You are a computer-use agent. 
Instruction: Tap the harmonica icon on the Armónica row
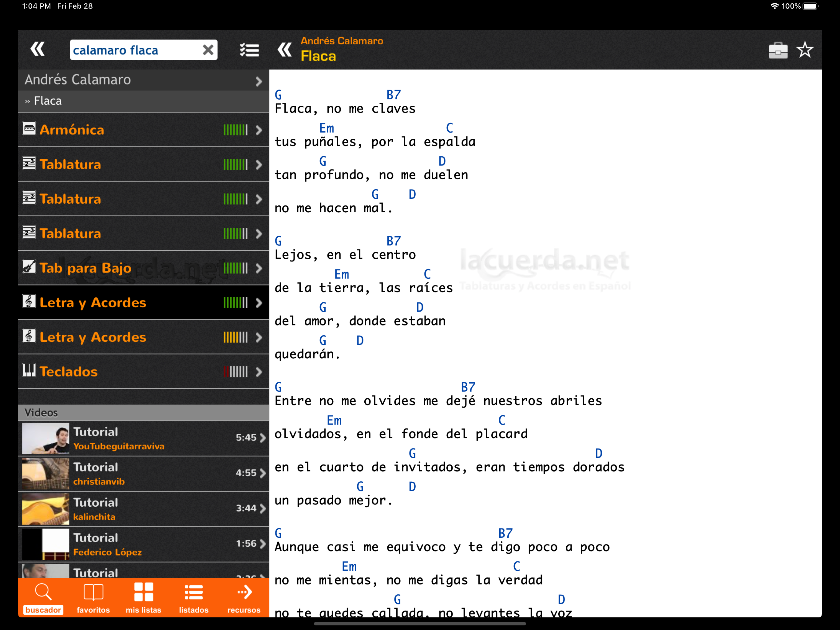point(29,129)
